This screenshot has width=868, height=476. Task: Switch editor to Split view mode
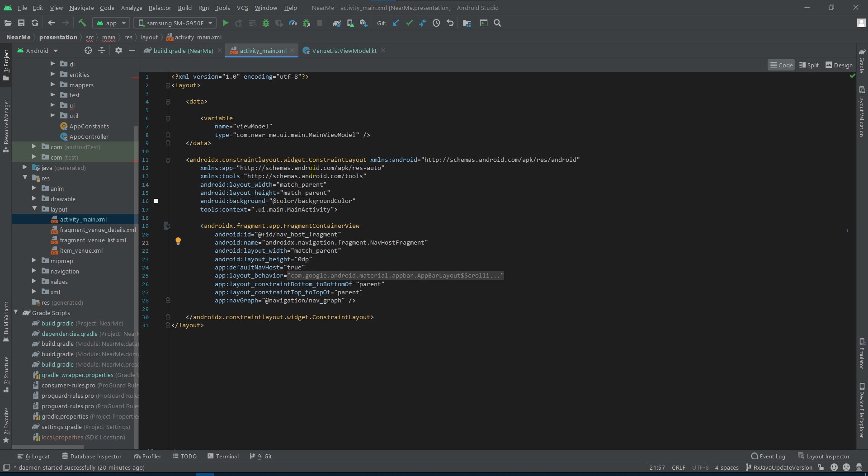point(809,65)
